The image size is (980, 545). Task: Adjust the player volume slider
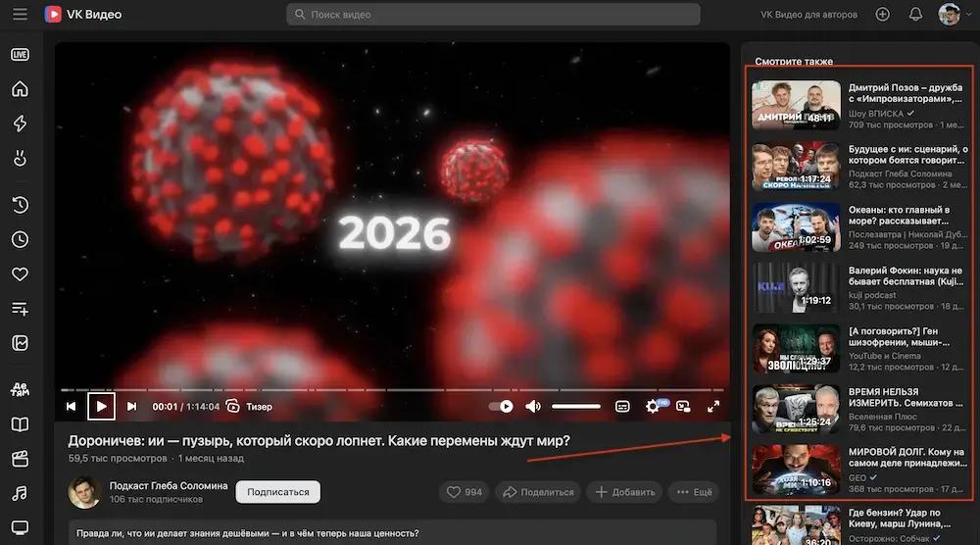point(575,406)
